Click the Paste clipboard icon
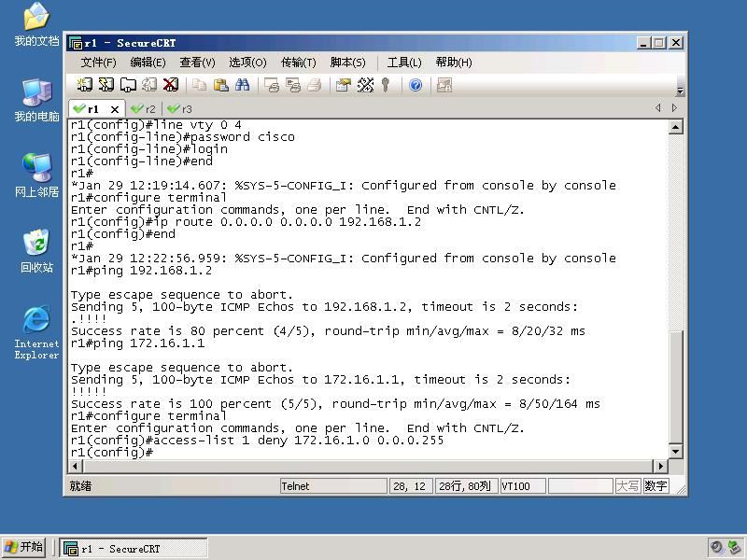Screen dimensions: 747x560 [x=220, y=85]
